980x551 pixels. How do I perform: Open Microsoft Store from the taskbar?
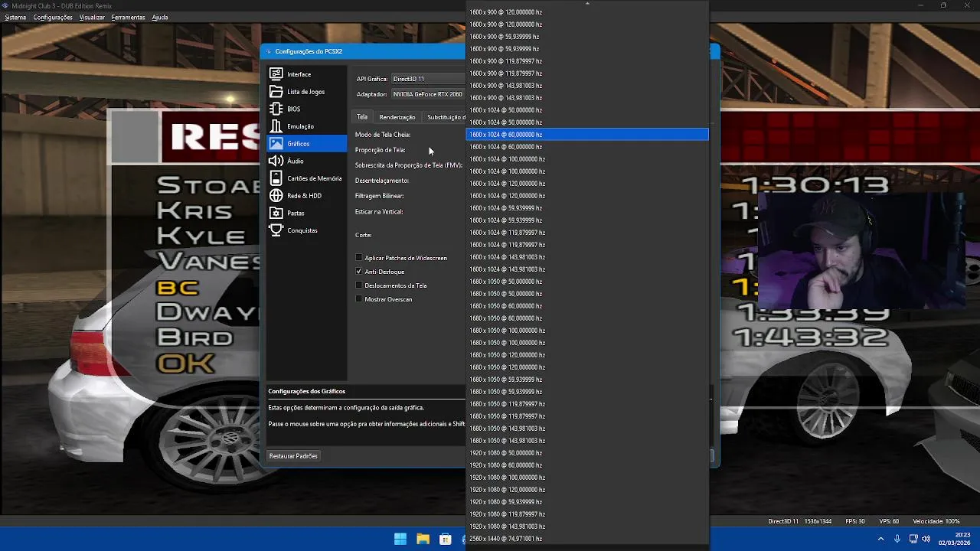(446, 540)
